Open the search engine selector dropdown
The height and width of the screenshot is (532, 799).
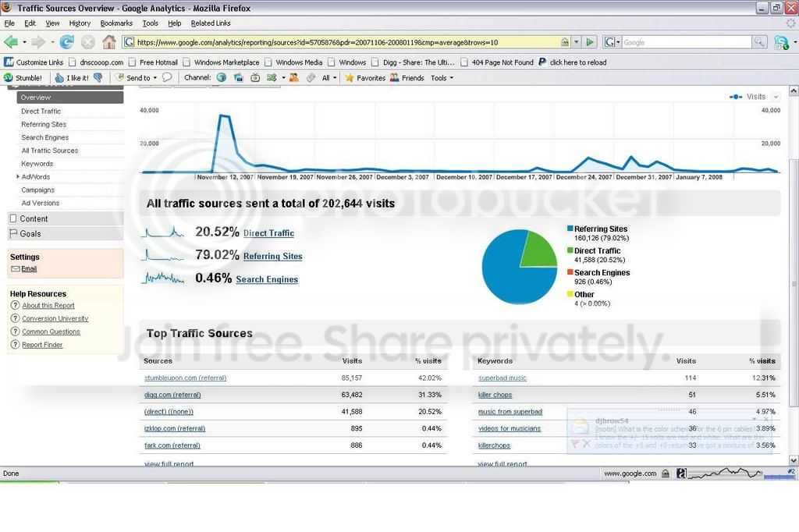(x=613, y=42)
